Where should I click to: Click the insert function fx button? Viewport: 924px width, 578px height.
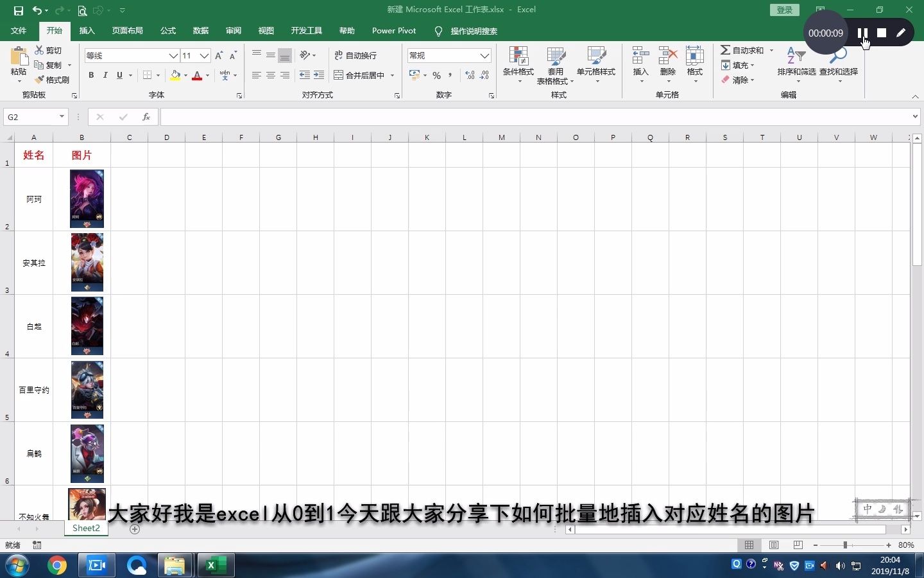(146, 117)
